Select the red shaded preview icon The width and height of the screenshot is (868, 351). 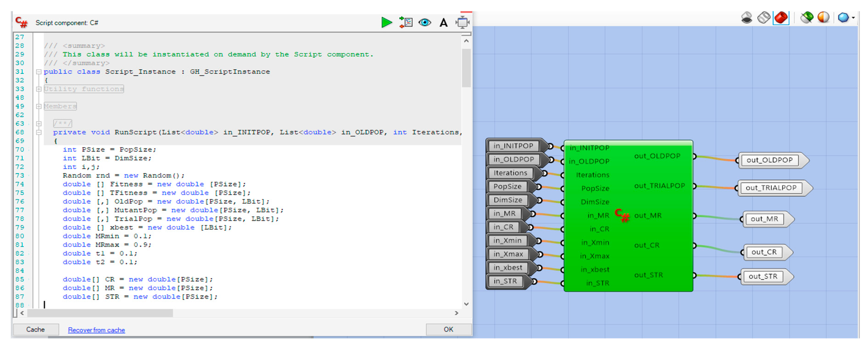781,17
